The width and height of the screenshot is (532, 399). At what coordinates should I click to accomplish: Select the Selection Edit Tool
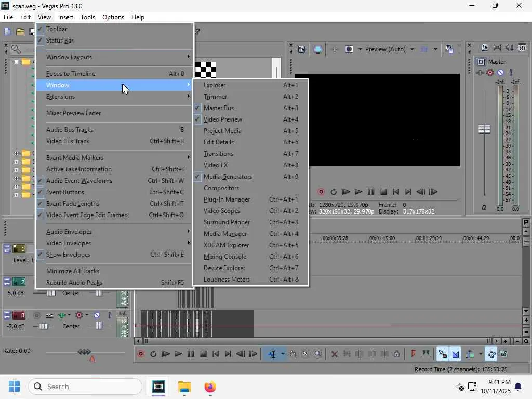pos(305,354)
